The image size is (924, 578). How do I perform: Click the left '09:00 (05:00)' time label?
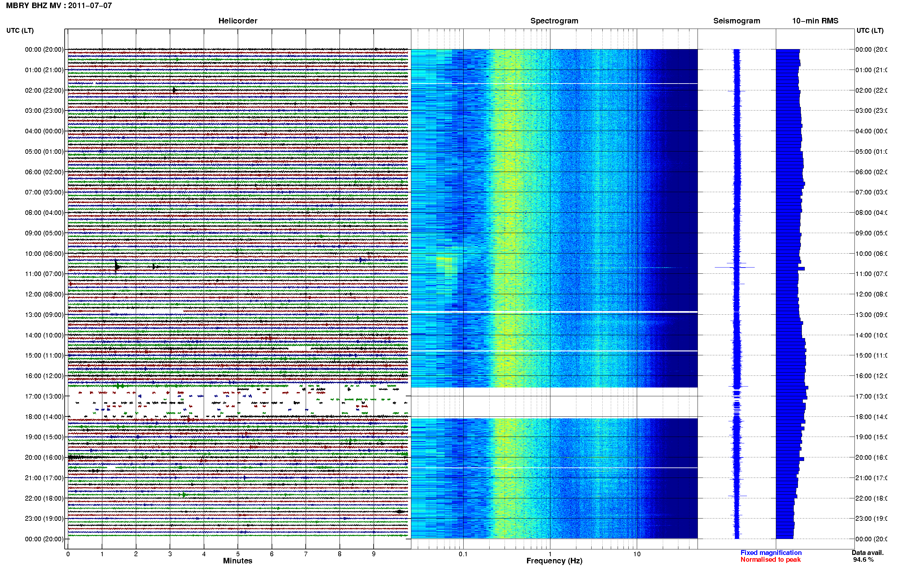(44, 233)
